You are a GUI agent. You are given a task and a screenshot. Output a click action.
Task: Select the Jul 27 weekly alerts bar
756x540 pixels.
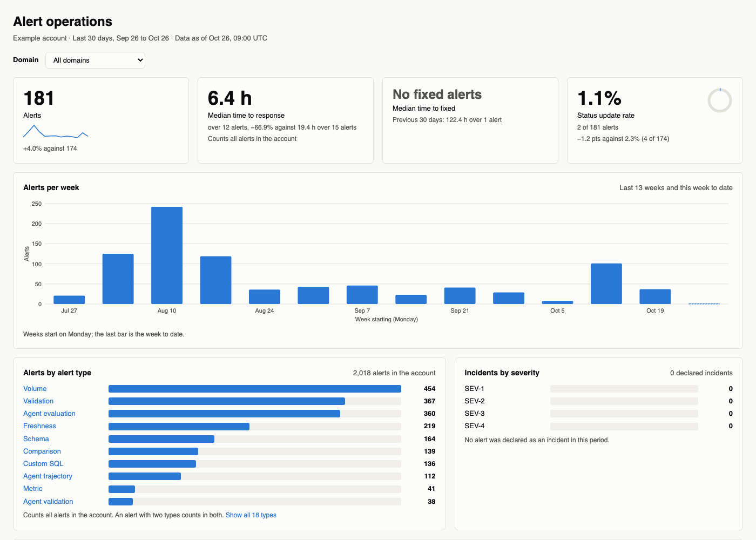point(69,300)
